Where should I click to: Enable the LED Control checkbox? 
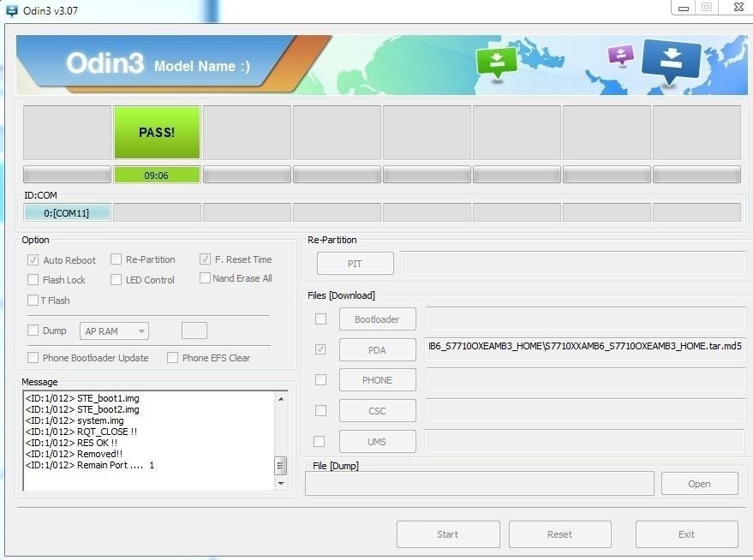pyautogui.click(x=116, y=280)
